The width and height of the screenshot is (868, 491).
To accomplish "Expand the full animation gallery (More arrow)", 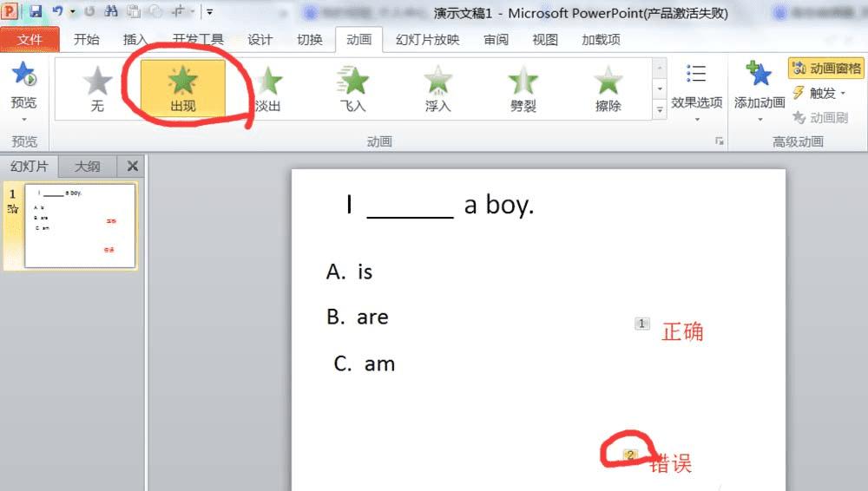I will pos(660,109).
